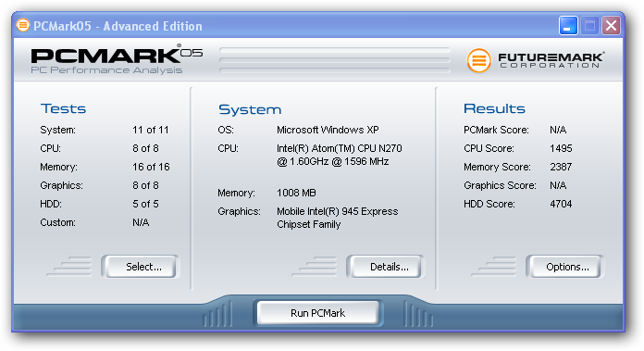Click the '11 of 11' System tests value
This screenshot has height=351, width=644.
[x=151, y=130]
